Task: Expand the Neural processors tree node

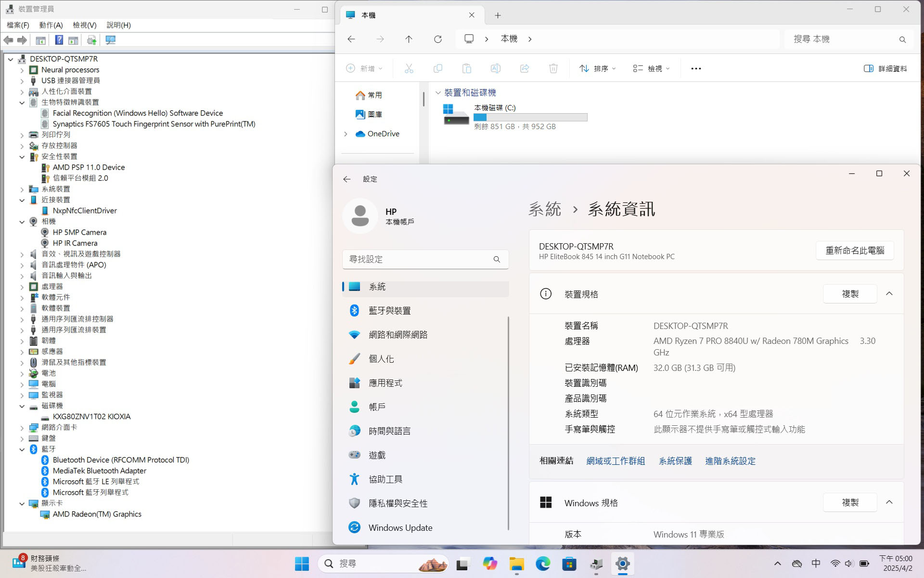Action: [x=22, y=70]
